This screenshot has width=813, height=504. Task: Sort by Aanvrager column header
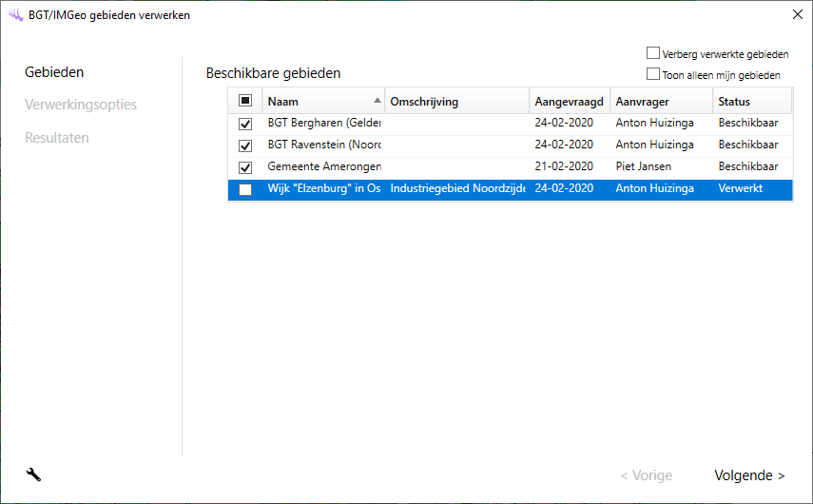click(661, 101)
